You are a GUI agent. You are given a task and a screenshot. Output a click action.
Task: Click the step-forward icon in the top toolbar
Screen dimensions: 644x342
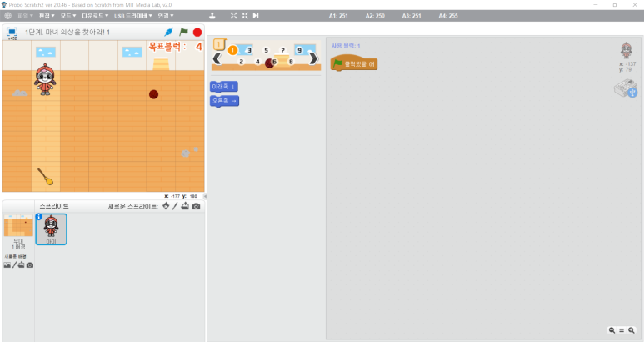click(256, 16)
